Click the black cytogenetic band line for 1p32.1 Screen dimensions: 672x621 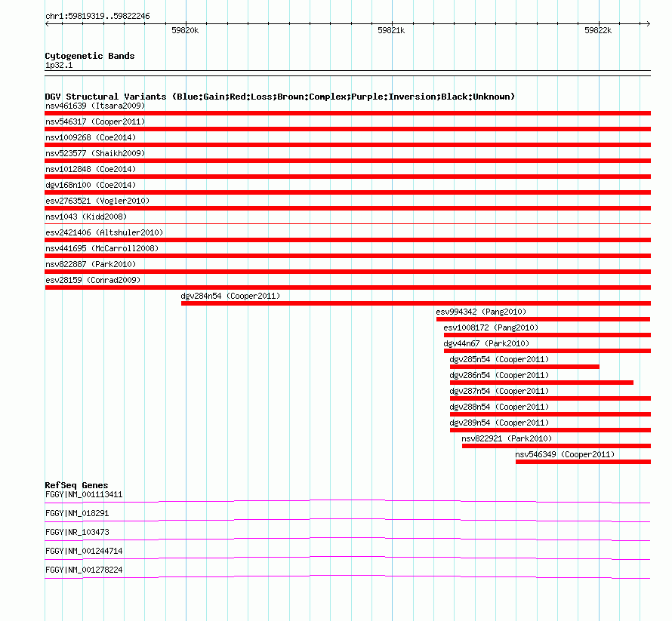tap(347, 73)
